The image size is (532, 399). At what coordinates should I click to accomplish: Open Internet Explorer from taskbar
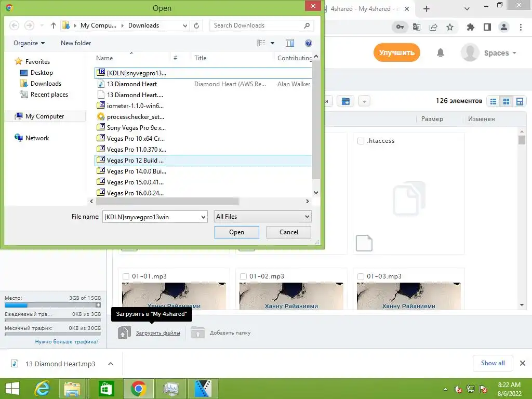click(42, 389)
